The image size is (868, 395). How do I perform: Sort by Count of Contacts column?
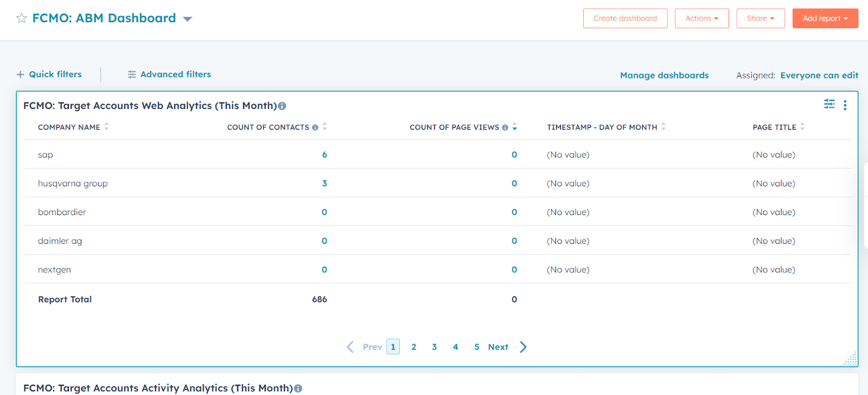tap(325, 127)
